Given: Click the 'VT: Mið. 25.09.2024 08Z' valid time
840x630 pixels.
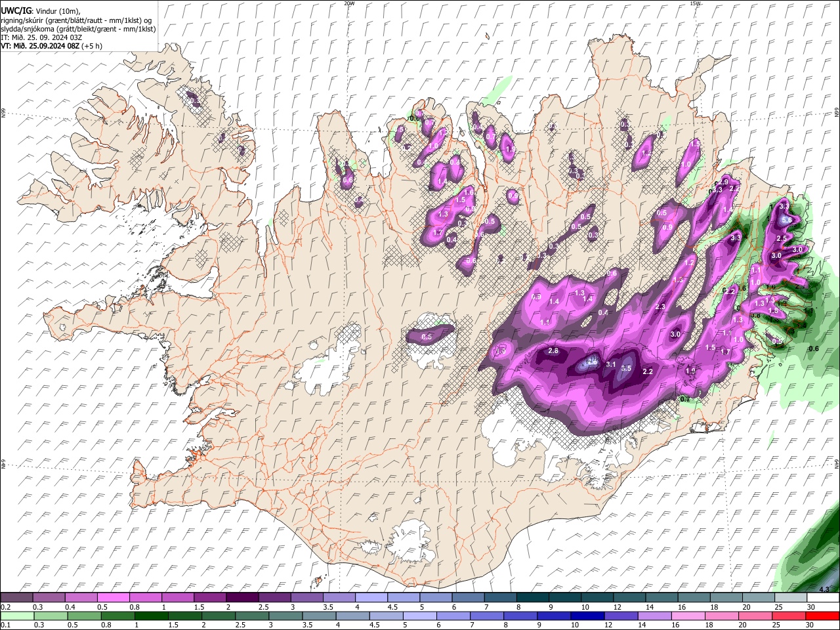Looking at the screenshot, I should point(41,46).
